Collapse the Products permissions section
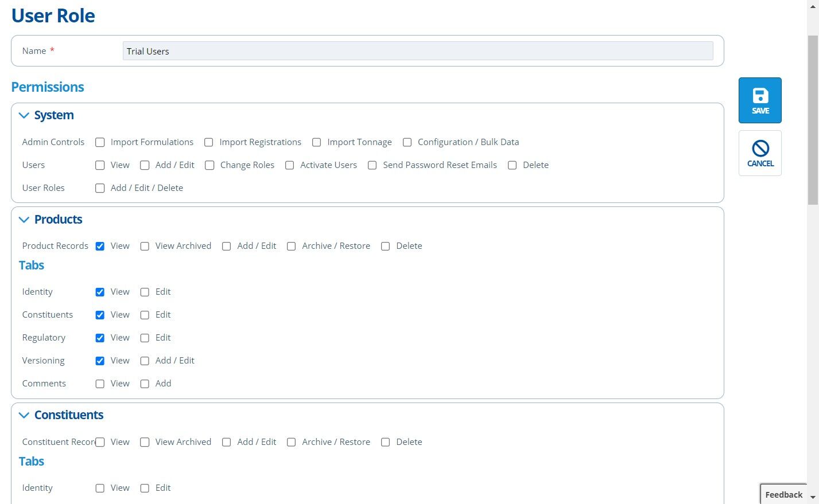Image resolution: width=819 pixels, height=504 pixels. point(24,220)
